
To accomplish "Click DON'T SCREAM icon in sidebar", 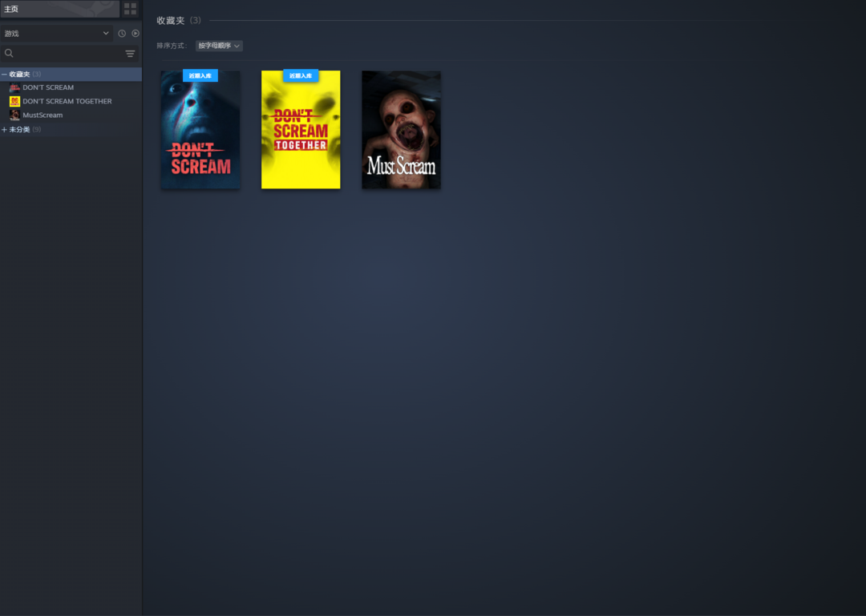I will (14, 87).
